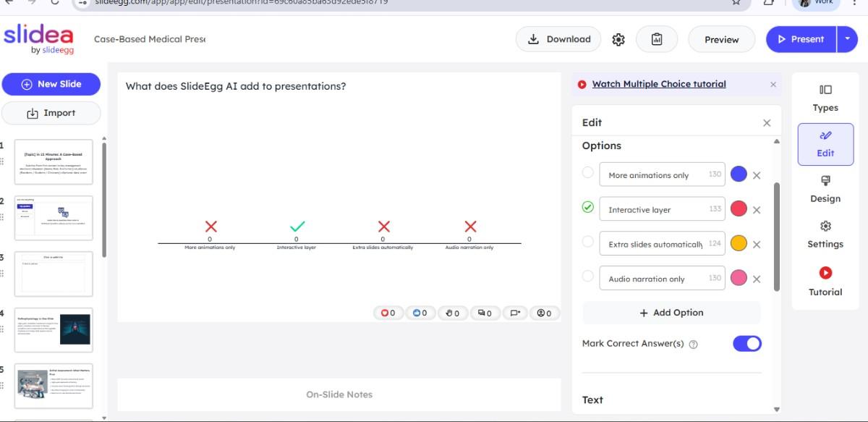Open the browser extensions icon
The image size is (868, 422).
point(769,2)
